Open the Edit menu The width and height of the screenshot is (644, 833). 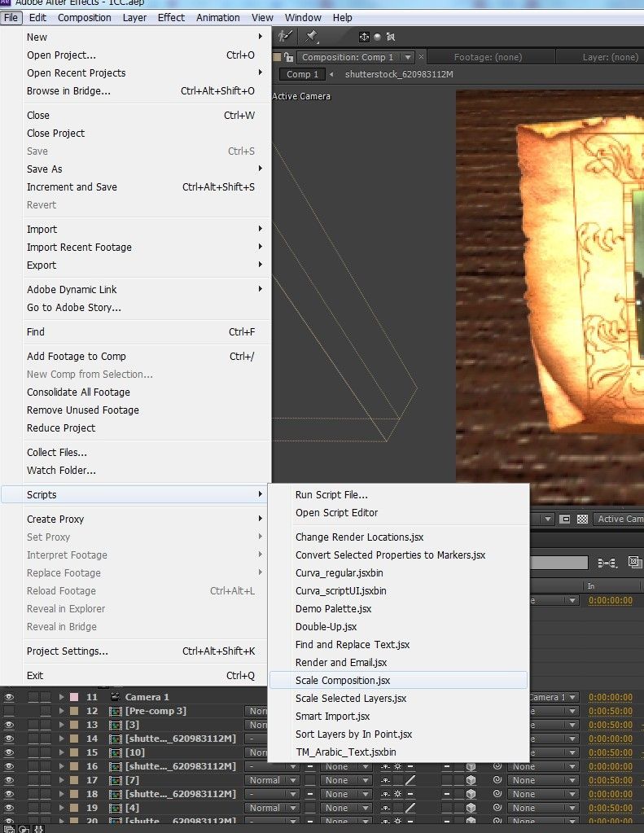click(x=37, y=18)
